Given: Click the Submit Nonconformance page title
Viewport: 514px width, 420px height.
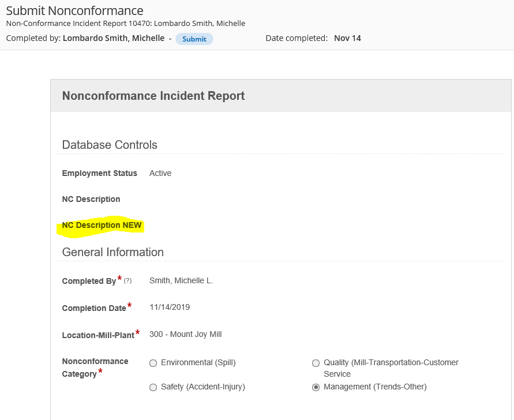Looking at the screenshot, I should [74, 10].
